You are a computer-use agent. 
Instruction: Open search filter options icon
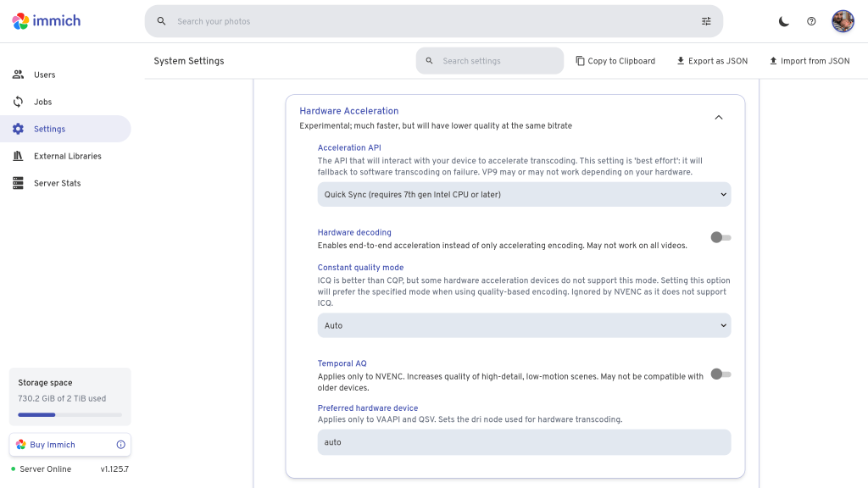(706, 21)
